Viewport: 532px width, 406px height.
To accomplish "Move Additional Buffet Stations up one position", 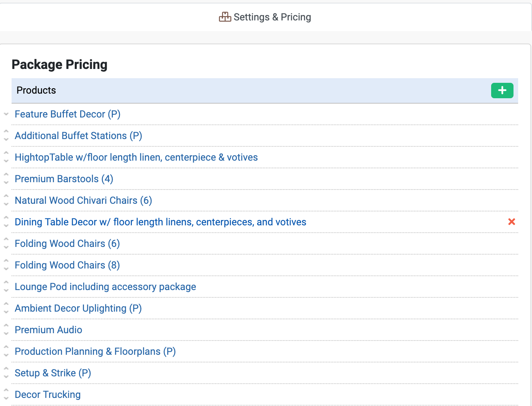I will pyautogui.click(x=6, y=132).
